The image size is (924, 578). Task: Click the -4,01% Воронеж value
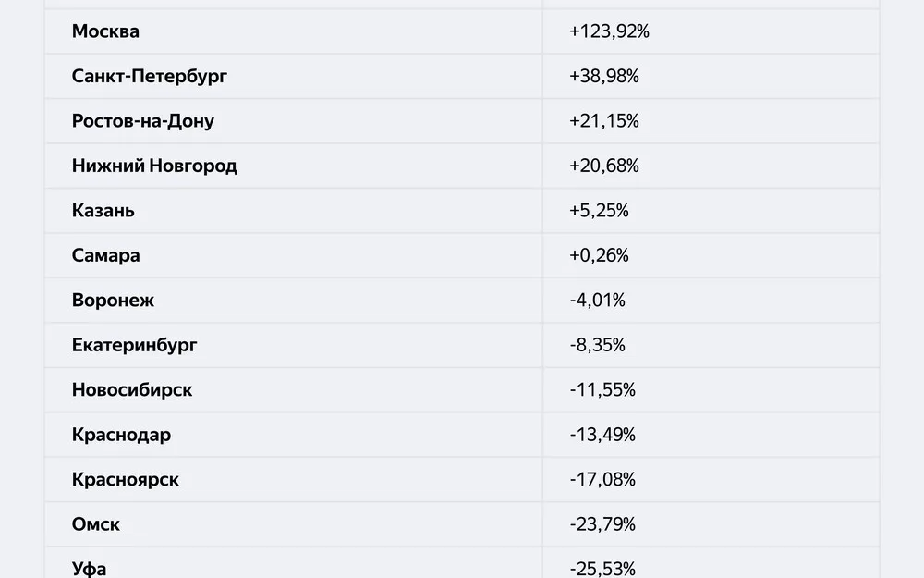click(597, 301)
